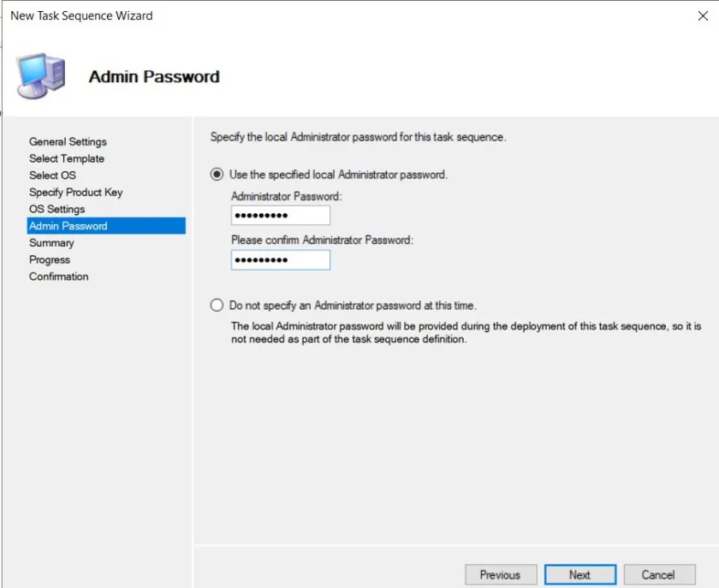The image size is (719, 588).
Task: Click the 'Admin Password' page heading
Action: tap(154, 77)
